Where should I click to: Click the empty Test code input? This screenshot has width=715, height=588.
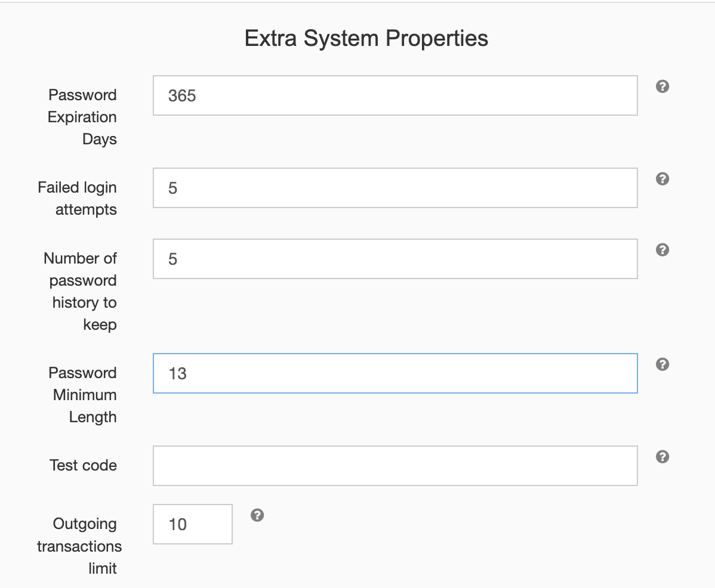pos(395,465)
